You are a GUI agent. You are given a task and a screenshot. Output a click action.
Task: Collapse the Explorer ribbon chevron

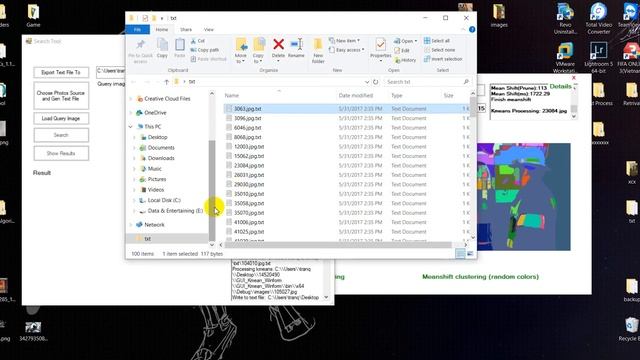463,29
